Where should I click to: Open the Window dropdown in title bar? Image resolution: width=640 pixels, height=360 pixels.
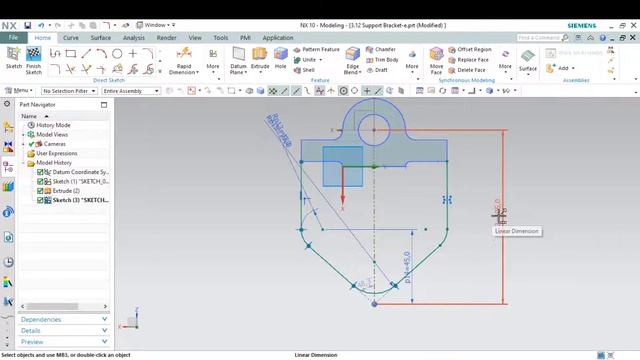[156, 25]
